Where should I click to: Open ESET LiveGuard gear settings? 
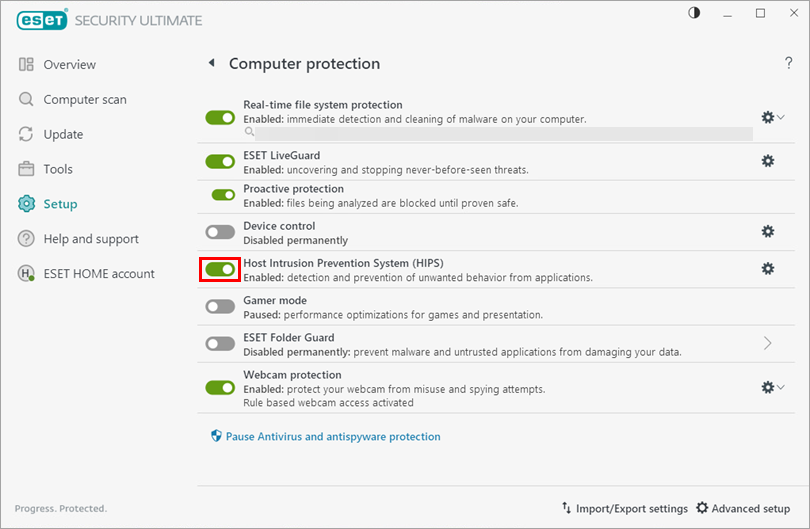(x=768, y=160)
